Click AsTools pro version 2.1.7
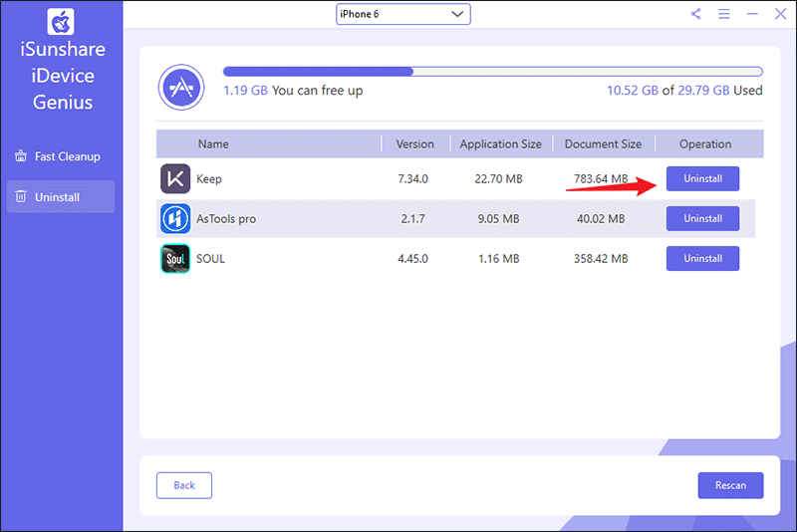Screen dimensions: 797x532 tap(412, 219)
